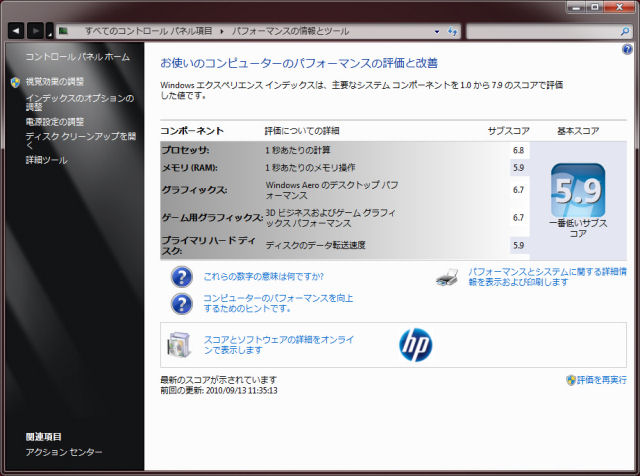Click the last update timestamp 2010/09/13 11:35:13
The height and width of the screenshot is (476, 640).
(242, 391)
